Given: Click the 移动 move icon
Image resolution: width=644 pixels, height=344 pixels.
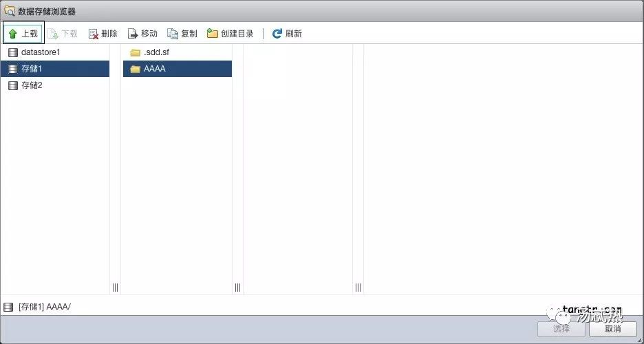Looking at the screenshot, I should point(133,34).
